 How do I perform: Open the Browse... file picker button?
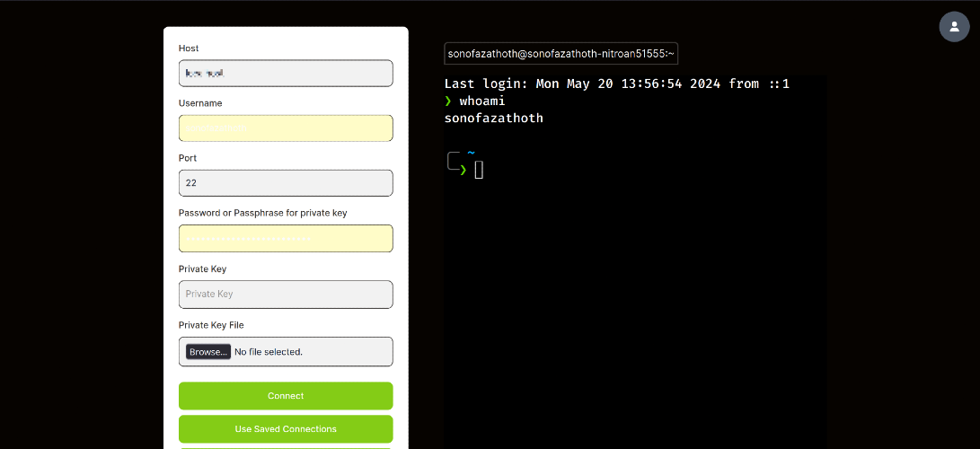tap(208, 352)
